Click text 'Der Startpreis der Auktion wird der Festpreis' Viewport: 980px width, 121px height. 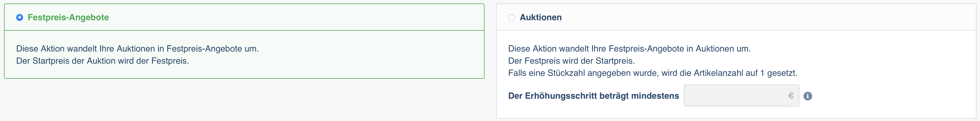pyautogui.click(x=102, y=61)
